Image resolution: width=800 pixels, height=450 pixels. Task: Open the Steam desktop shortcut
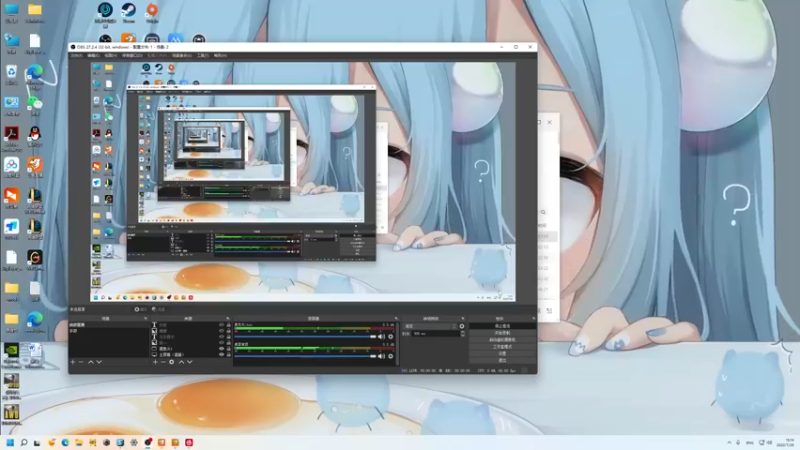129,13
